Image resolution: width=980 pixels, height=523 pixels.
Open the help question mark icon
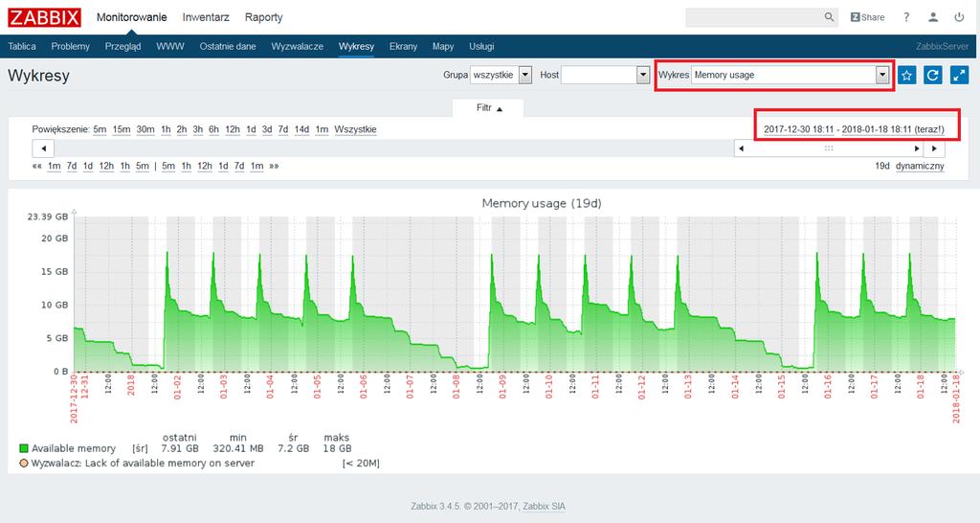pyautogui.click(x=906, y=17)
